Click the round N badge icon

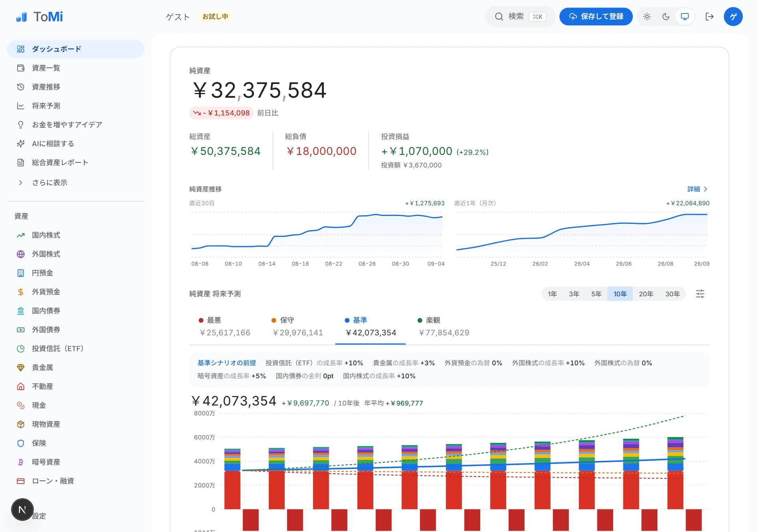(x=22, y=510)
